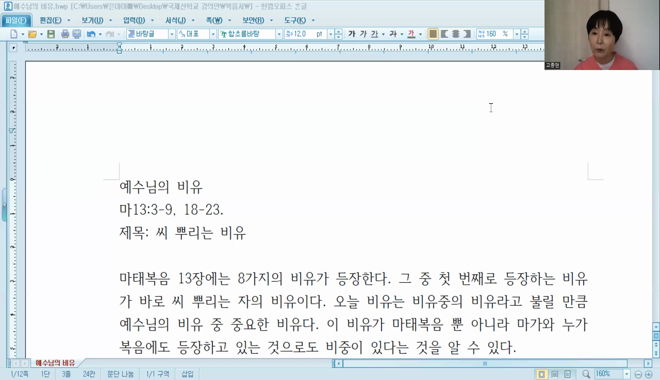Image resolution: width=660 pixels, height=380 pixels.
Task: Toggle bold text formatting
Action: point(352,34)
